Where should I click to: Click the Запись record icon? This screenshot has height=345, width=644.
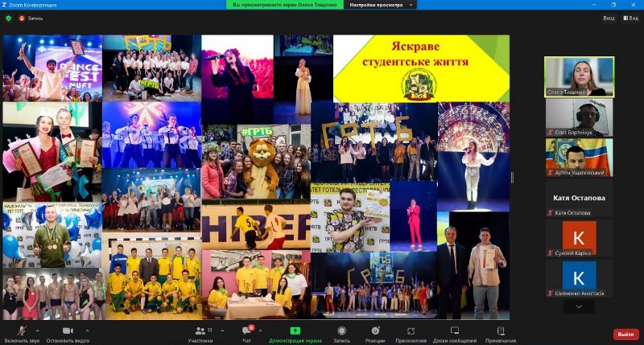tap(341, 331)
